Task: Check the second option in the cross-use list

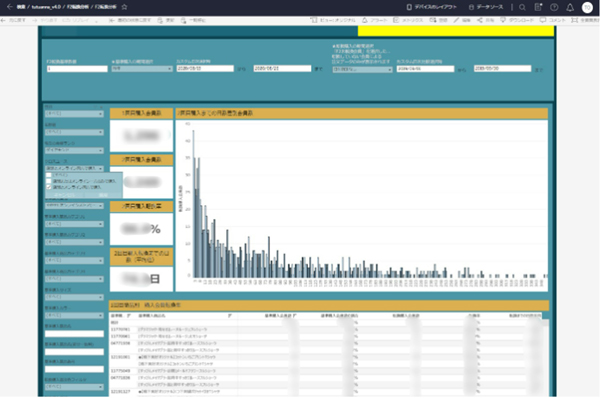Action: tap(49, 181)
